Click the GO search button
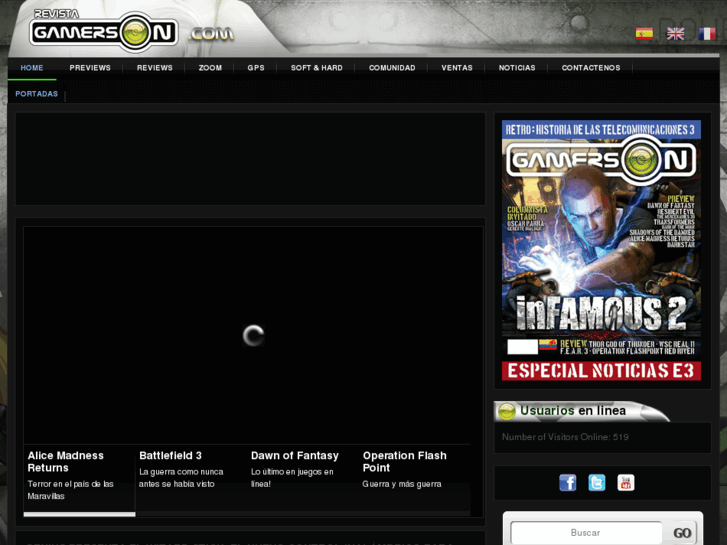 pos(682,533)
